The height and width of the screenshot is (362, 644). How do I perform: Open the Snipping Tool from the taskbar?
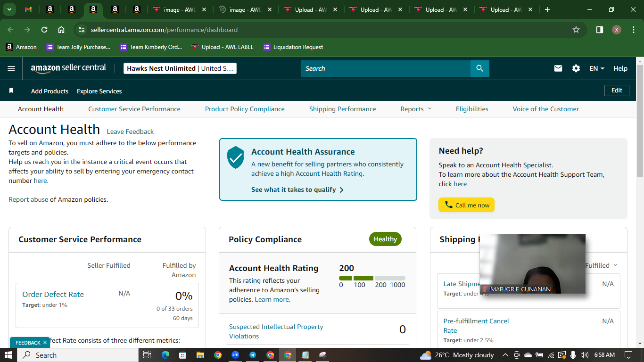(x=323, y=355)
